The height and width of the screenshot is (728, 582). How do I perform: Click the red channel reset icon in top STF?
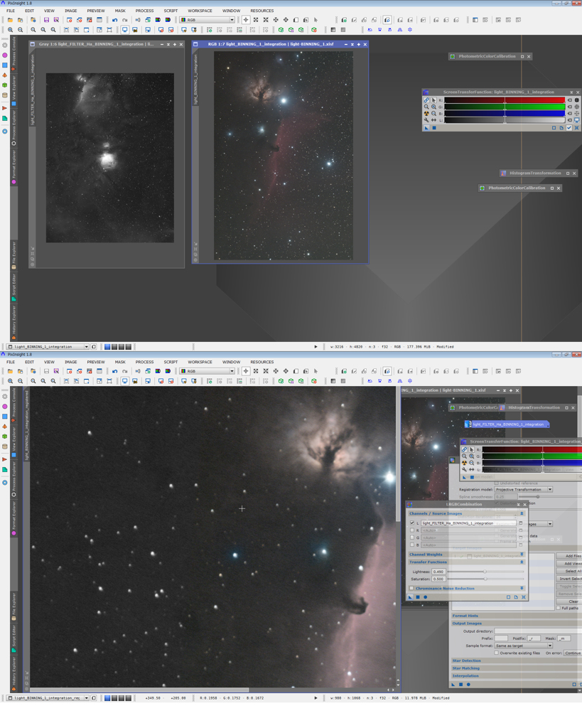[569, 100]
